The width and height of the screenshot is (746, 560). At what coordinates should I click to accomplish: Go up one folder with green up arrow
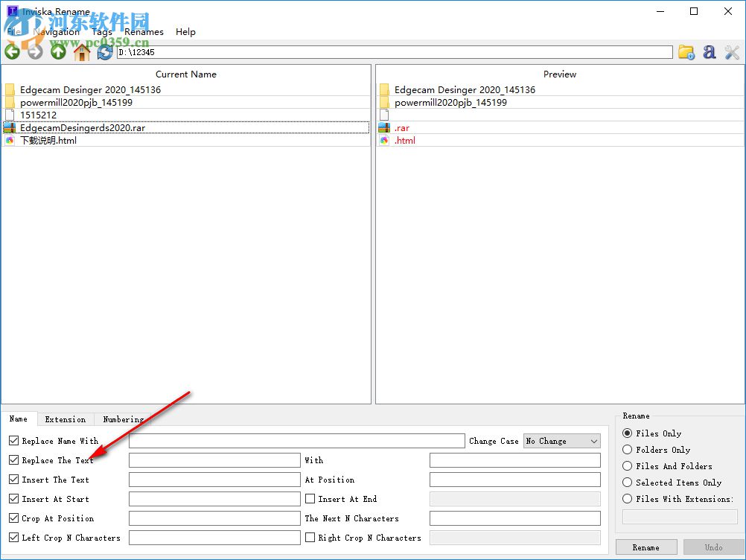(59, 52)
